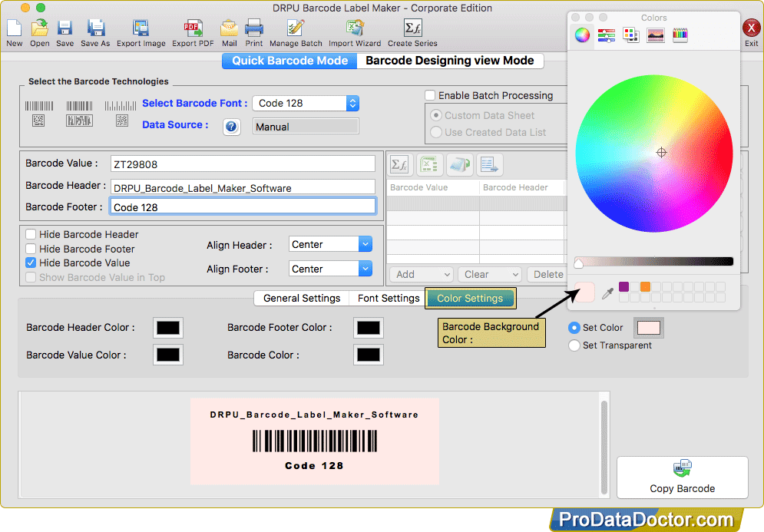Click the Barcode Header Color swatch
This screenshot has width=764, height=532.
(x=168, y=328)
